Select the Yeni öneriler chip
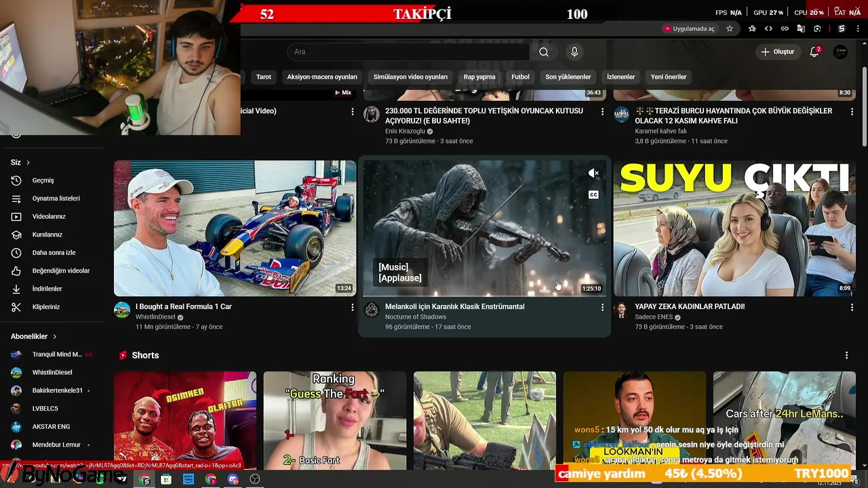Image resolution: width=868 pixels, height=488 pixels. [669, 77]
